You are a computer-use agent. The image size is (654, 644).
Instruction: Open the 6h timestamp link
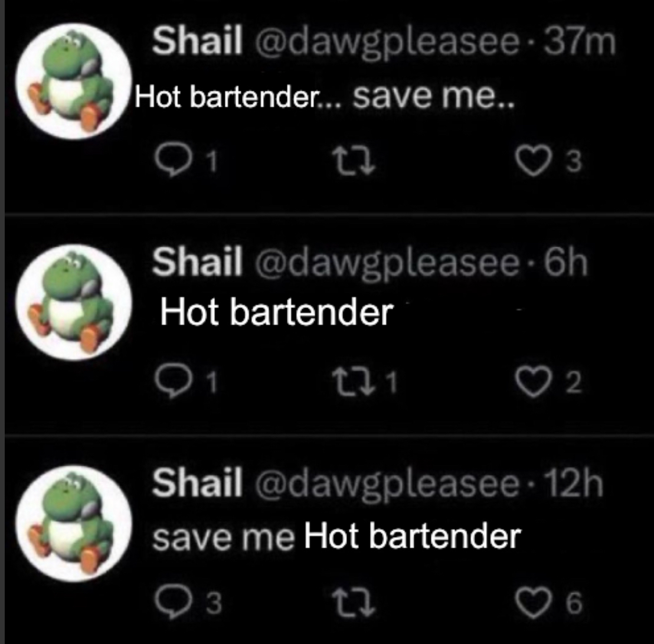[x=566, y=263]
